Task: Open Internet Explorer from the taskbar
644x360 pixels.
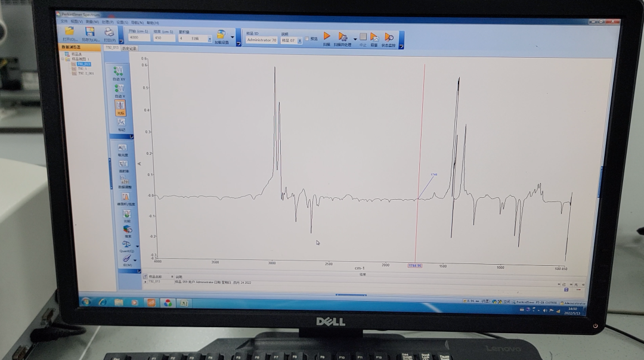Action: (102, 302)
